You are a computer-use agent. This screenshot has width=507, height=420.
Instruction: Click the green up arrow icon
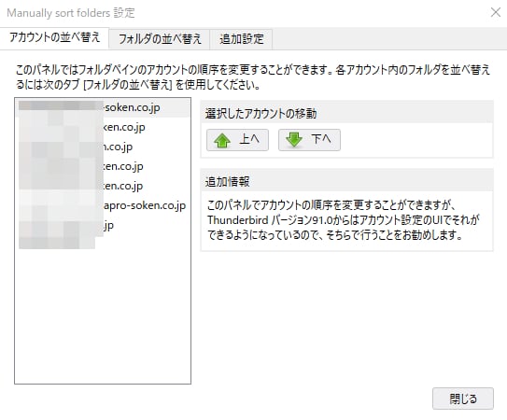[x=222, y=140]
